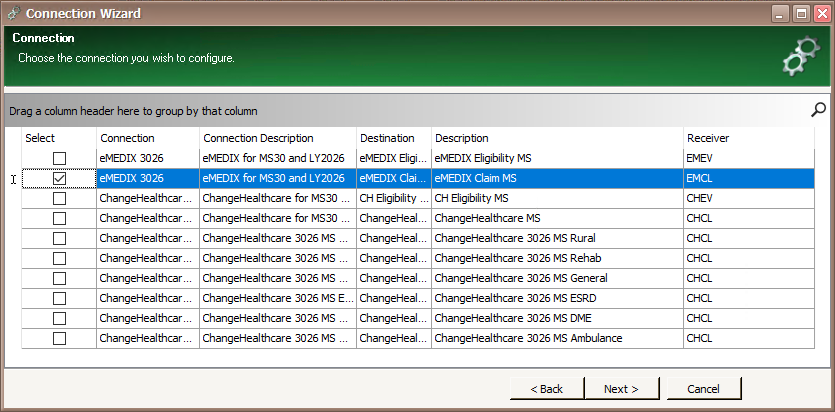Sort by the Connection Description column header
This screenshot has height=412, width=835.
[278, 138]
